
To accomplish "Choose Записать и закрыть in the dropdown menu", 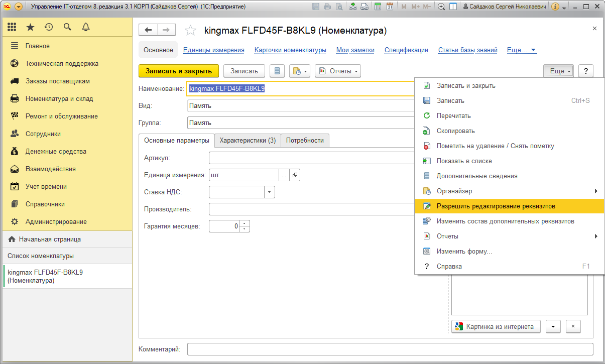I will (x=509, y=85).
